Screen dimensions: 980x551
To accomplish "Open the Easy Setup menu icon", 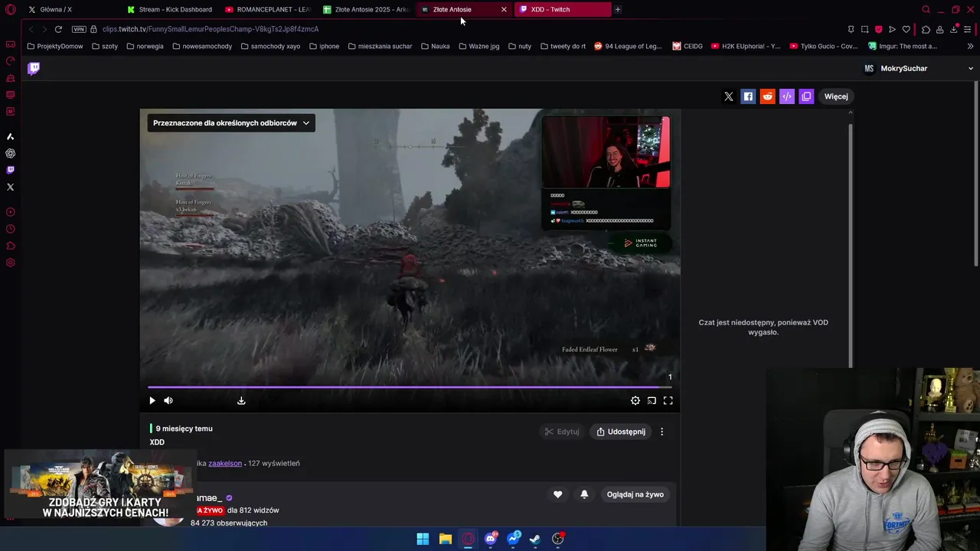I will tap(969, 29).
